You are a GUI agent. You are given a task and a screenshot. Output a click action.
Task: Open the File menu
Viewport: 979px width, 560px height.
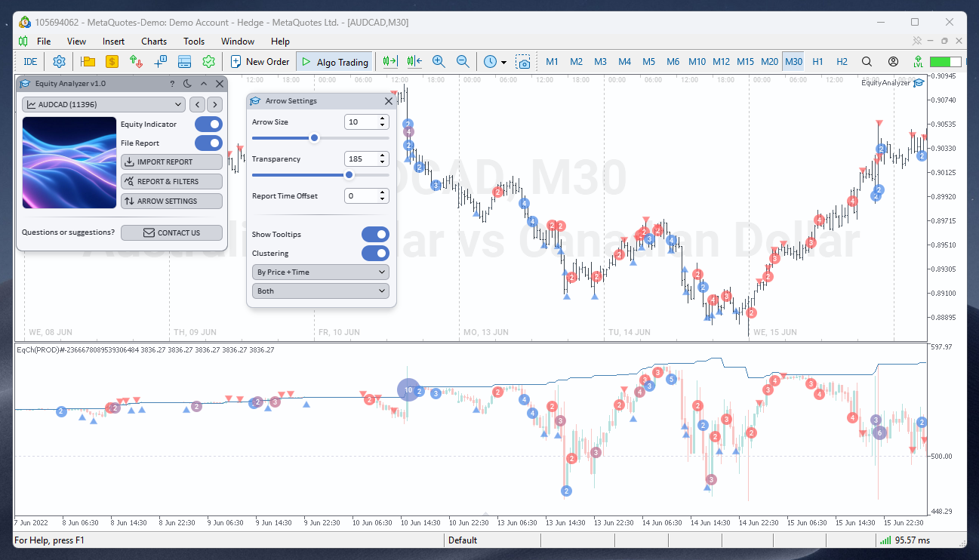click(44, 42)
